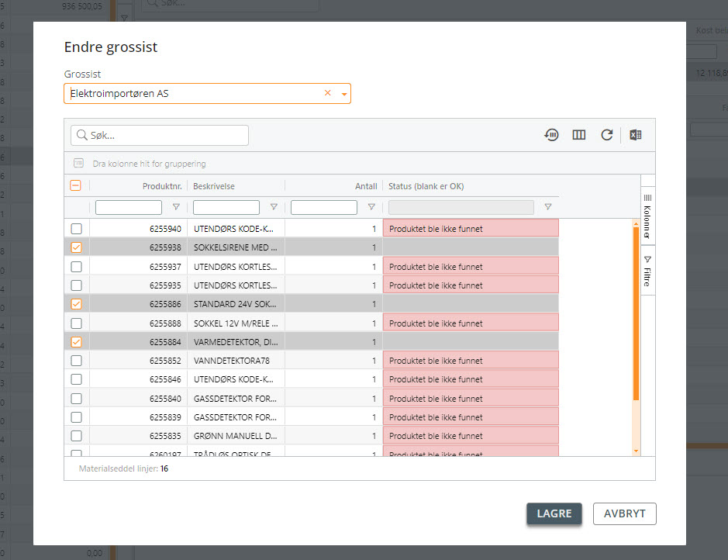Click the Søk search box in the dialog
The image size is (728, 560).
(160, 135)
